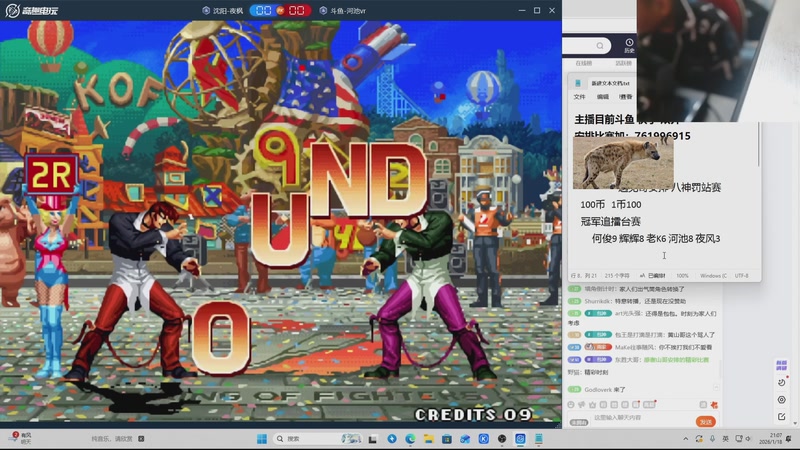Open the 编辑 menu in Notepad

603,96
